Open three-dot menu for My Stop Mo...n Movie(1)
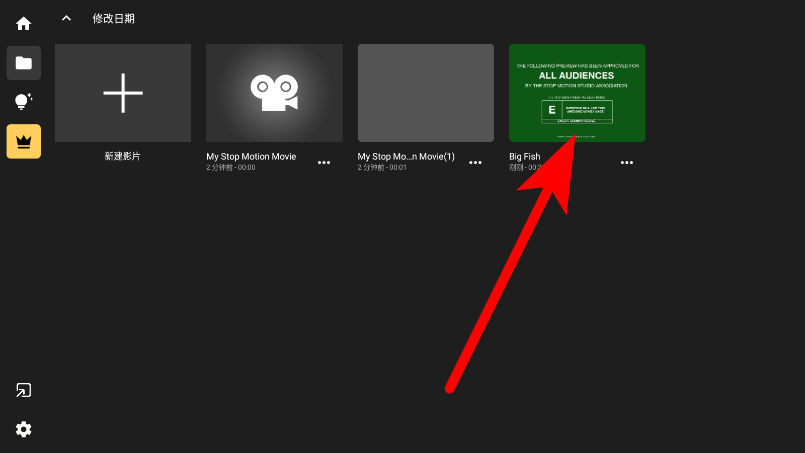The image size is (805, 453). point(476,162)
